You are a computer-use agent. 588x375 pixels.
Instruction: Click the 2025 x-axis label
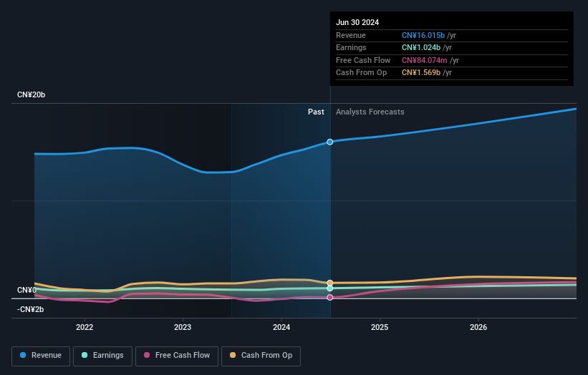click(x=380, y=328)
